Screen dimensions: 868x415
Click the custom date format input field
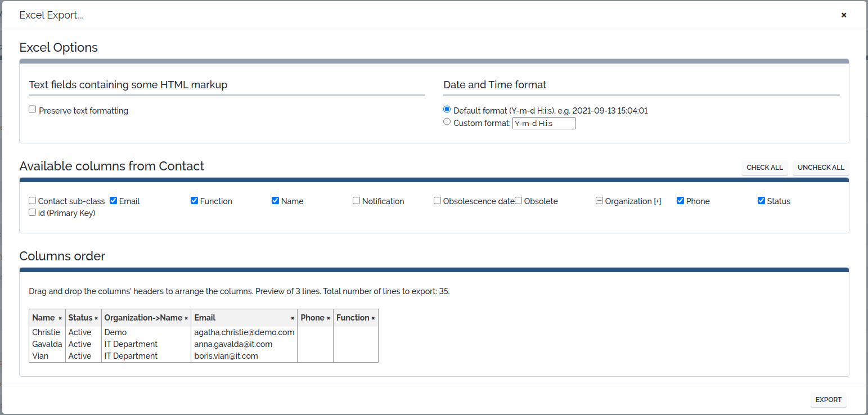(x=543, y=123)
